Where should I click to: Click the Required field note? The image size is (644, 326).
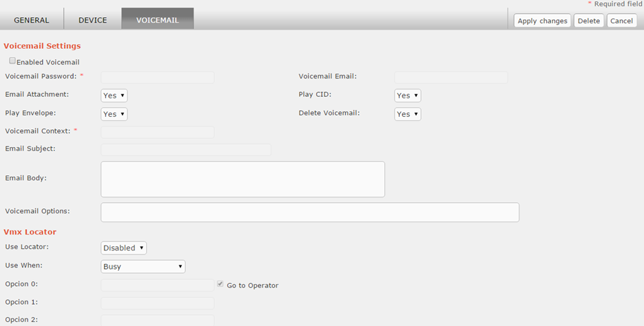click(615, 3)
